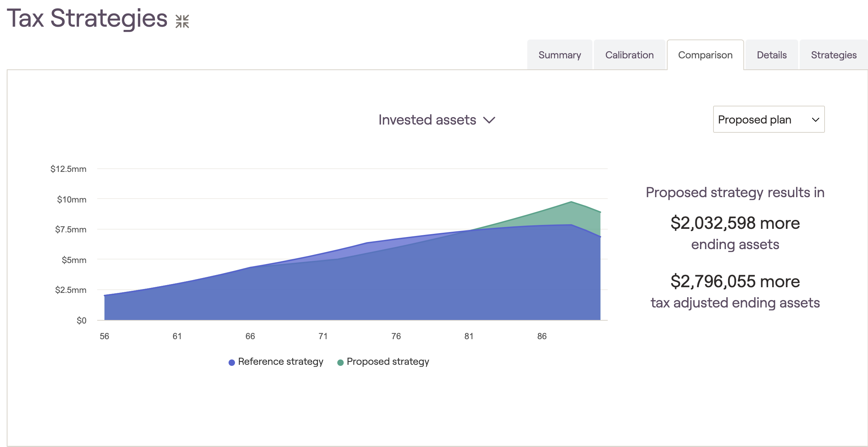Screen dimensions: 868x447
Task: Expand the Invested assets chart selector
Action: point(437,120)
